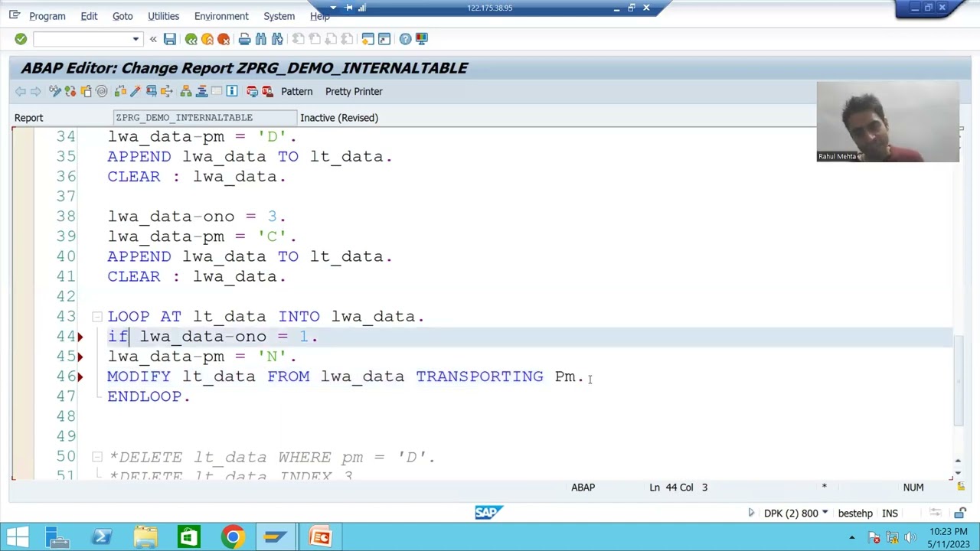The width and height of the screenshot is (980, 551).
Task: Click the green Enter checkmark icon
Action: pyautogui.click(x=21, y=39)
